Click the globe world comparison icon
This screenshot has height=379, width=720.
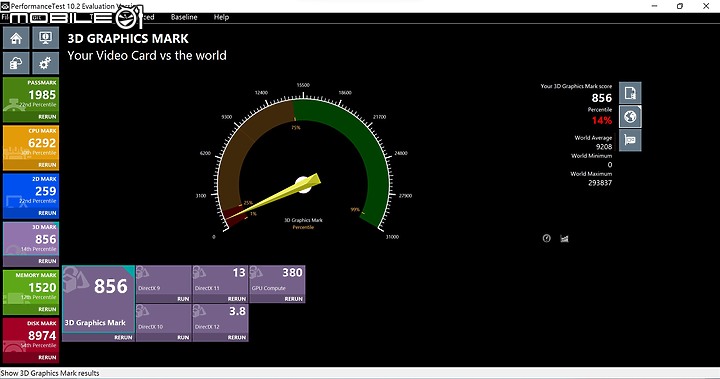point(630,116)
